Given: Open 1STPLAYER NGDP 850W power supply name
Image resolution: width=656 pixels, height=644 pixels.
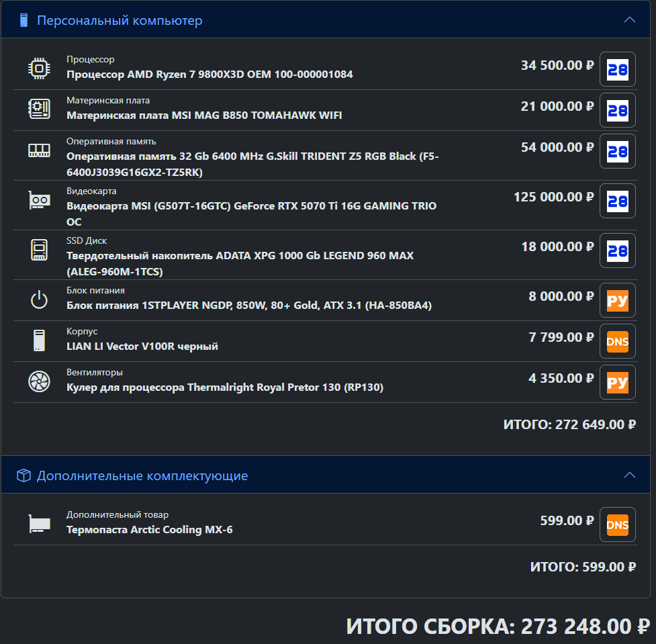Looking at the screenshot, I should click(x=249, y=306).
